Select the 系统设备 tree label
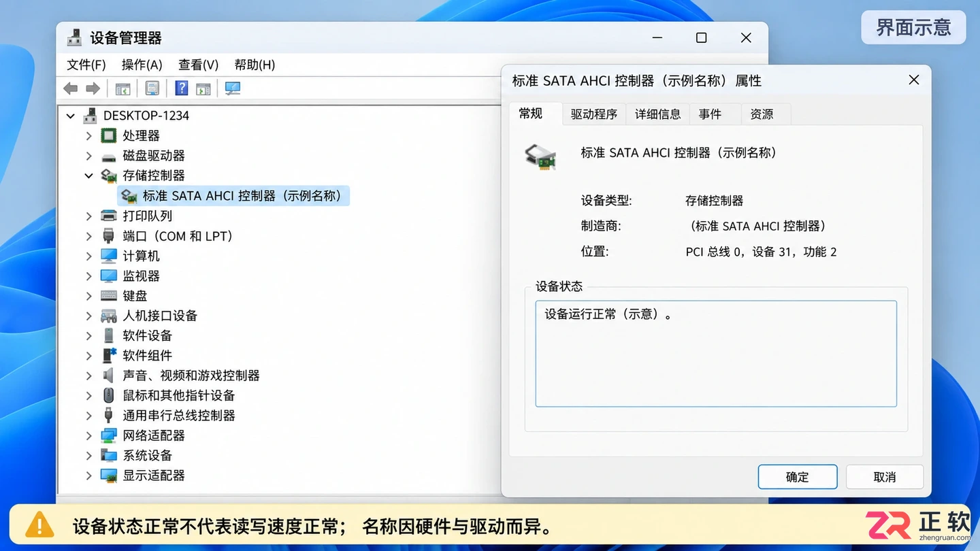The height and width of the screenshot is (551, 980). 147,455
